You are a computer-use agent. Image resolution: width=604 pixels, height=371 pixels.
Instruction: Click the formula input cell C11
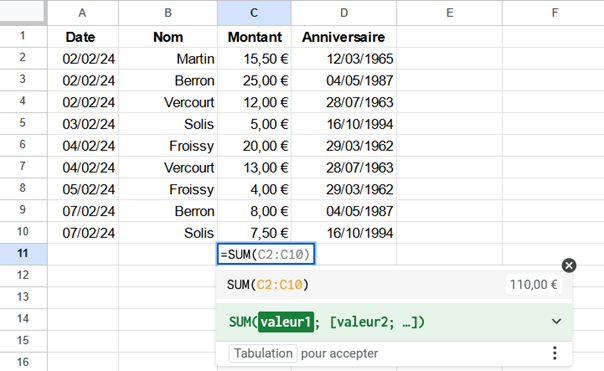pos(266,254)
